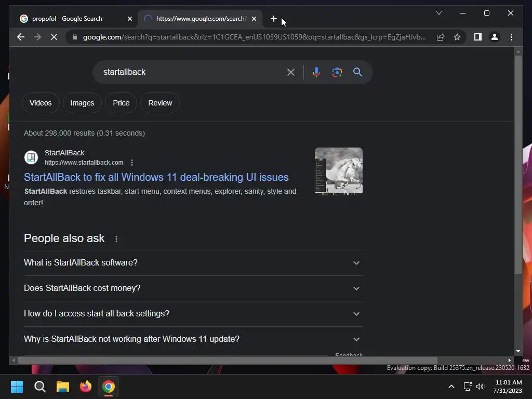Screen dimensions: 532x399
Task: Click scrollbar down arrow
Action: coord(518,351)
